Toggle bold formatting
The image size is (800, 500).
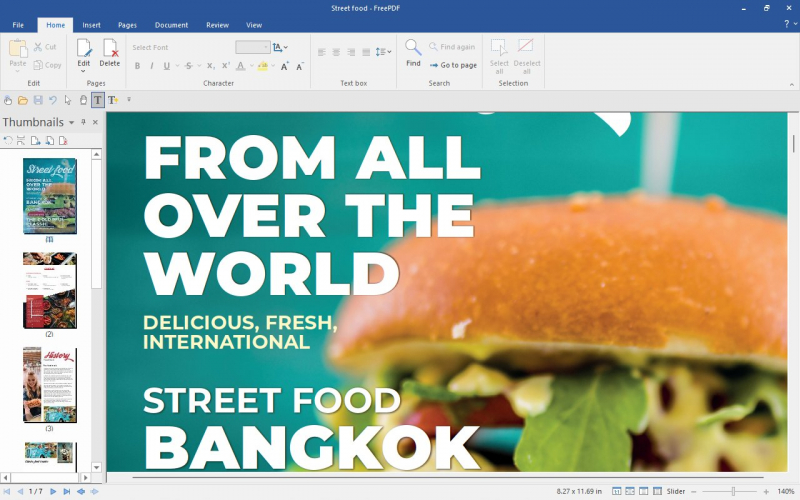click(x=137, y=66)
